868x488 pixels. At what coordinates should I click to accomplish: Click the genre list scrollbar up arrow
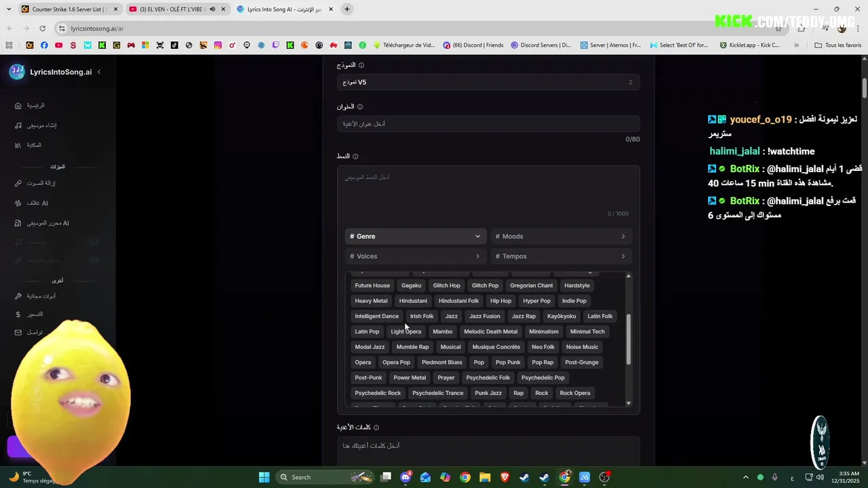[629, 276]
